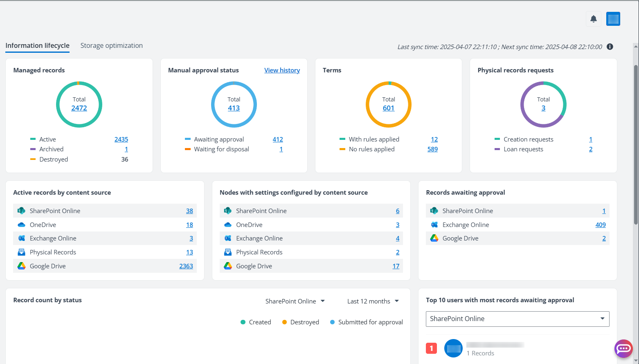Click the Physical Records icon in Nodes panel

coord(227,252)
